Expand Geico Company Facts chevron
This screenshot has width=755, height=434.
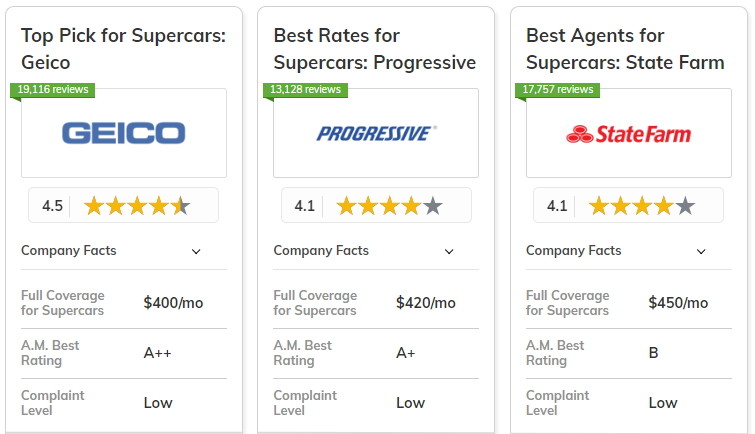pyautogui.click(x=196, y=251)
